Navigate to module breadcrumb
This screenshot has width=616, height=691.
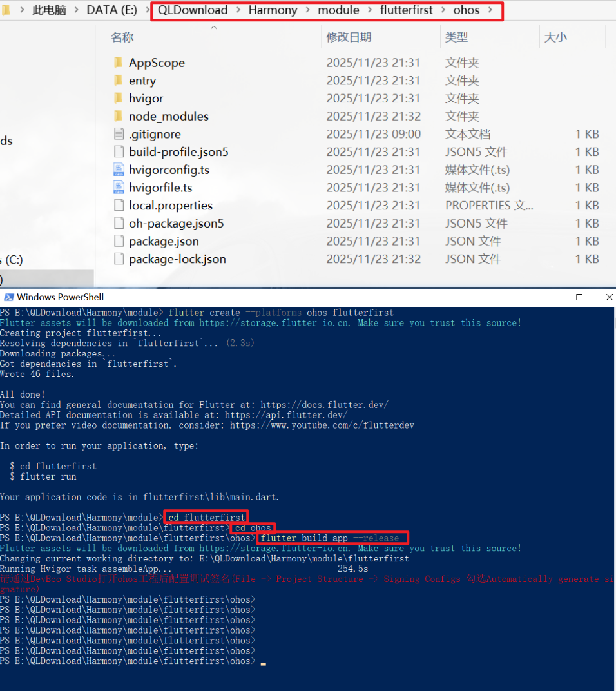[x=338, y=10]
